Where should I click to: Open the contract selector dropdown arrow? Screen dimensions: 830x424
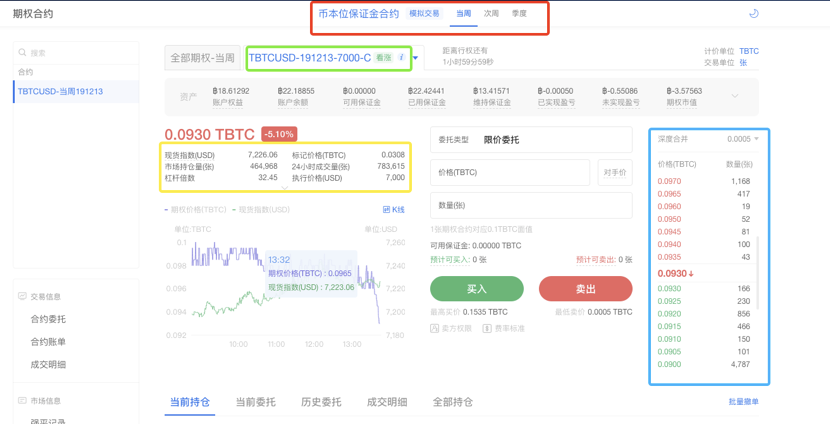416,58
